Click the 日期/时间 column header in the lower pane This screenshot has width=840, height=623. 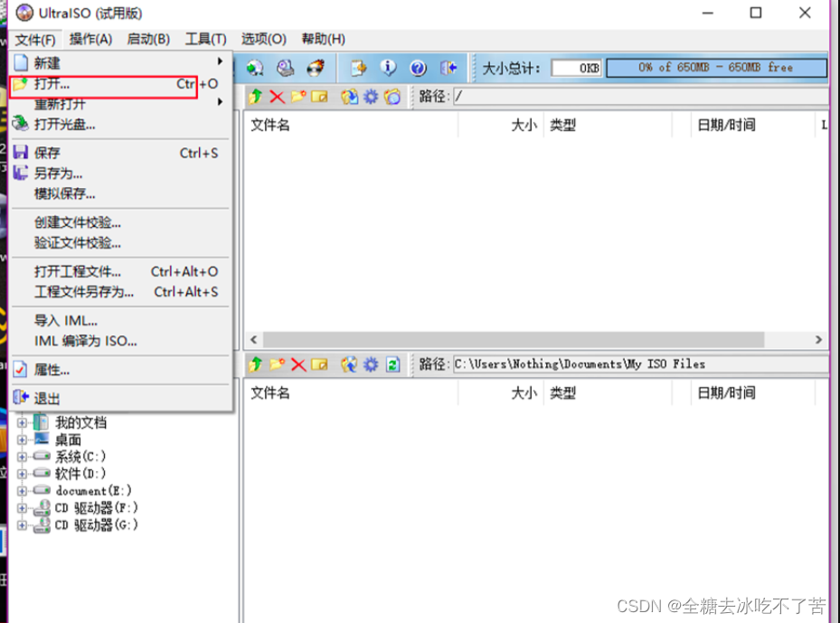[x=725, y=393]
